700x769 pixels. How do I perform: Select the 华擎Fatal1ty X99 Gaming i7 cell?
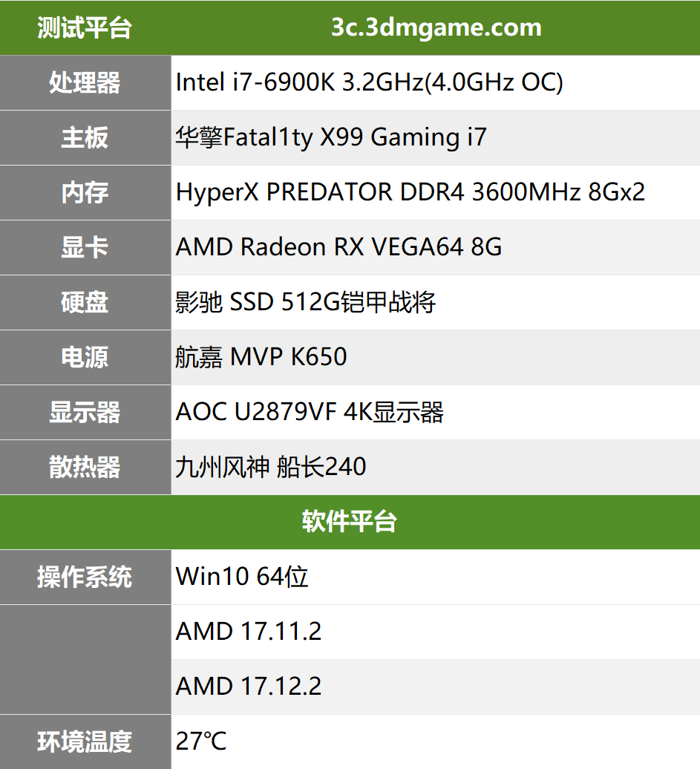click(436, 137)
